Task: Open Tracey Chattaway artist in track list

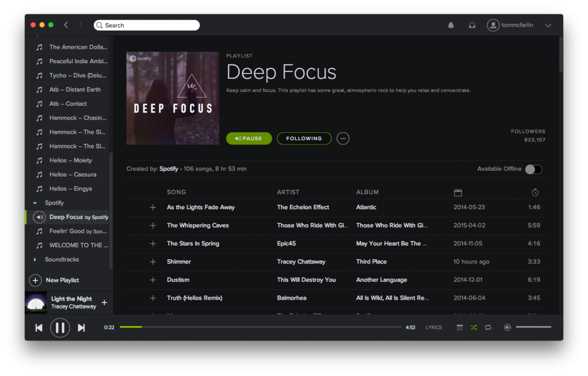Action: 301,262
